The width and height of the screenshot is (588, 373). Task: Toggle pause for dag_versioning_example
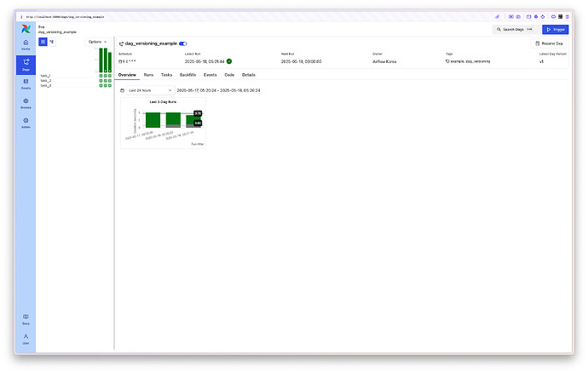coord(182,43)
